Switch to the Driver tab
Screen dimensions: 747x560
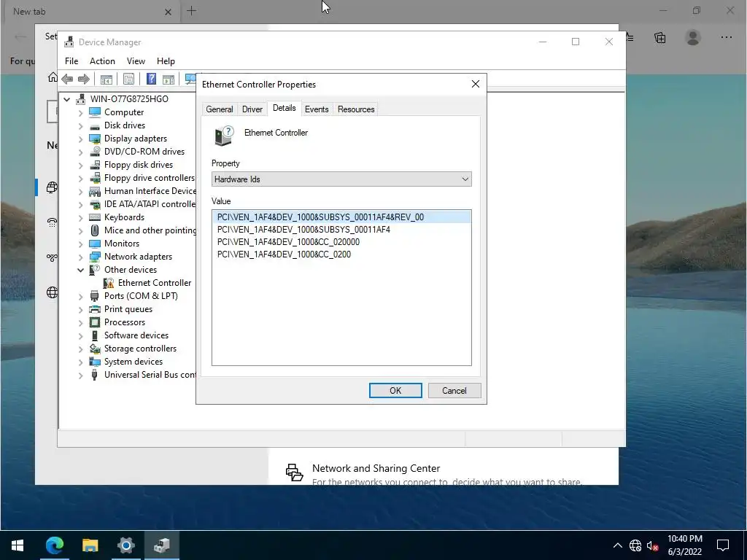point(252,109)
